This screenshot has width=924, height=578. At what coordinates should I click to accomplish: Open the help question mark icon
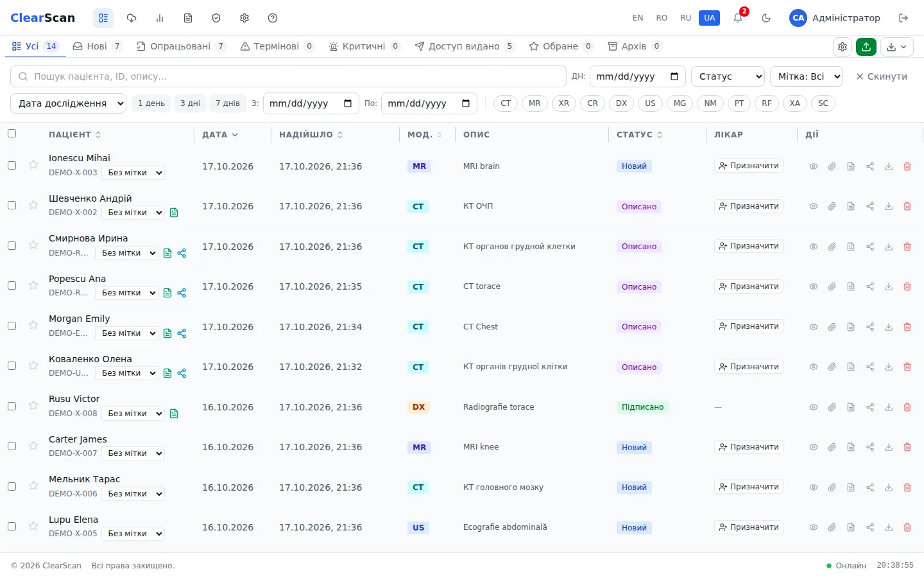(x=273, y=18)
